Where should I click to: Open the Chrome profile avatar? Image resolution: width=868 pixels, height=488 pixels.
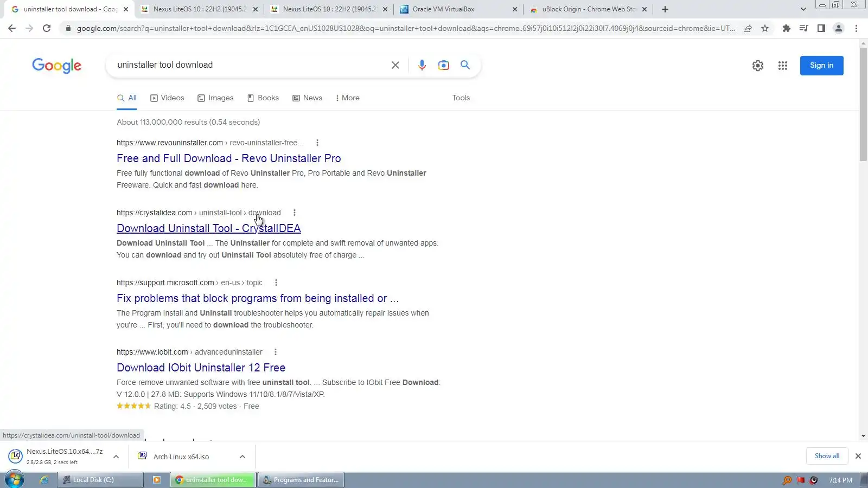point(838,28)
